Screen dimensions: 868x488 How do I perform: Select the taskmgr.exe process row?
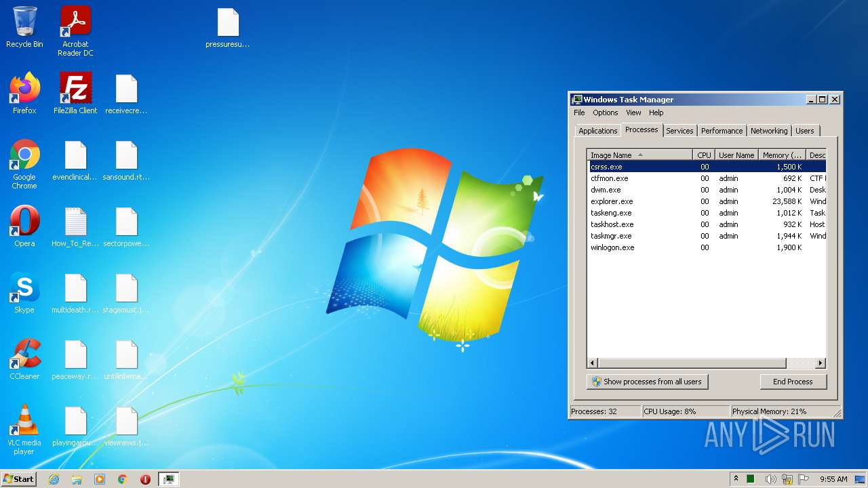[x=707, y=236]
